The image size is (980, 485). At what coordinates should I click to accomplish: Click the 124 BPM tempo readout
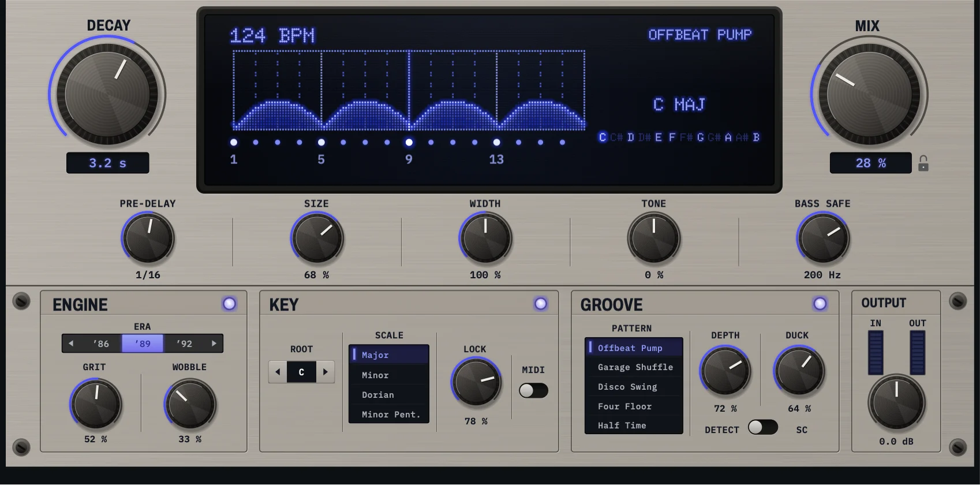point(272,36)
